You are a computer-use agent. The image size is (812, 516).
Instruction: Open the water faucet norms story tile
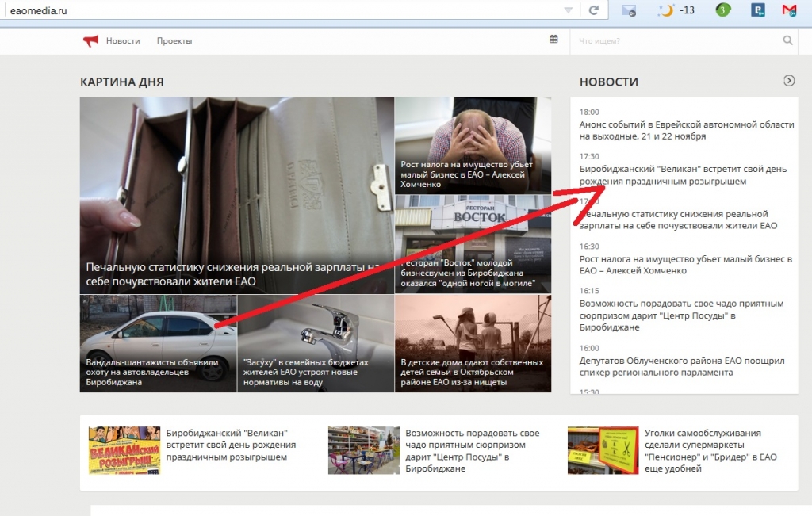pos(316,342)
